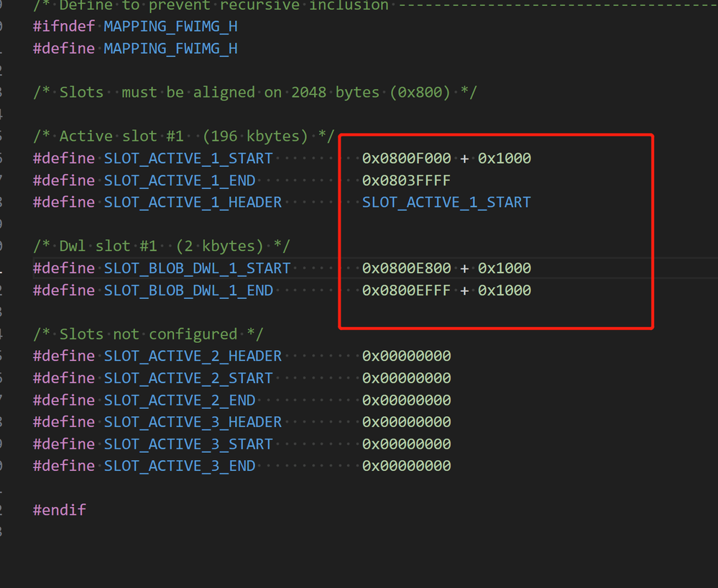
Task: Click the SLOT_ACTIVE_3_END macro name
Action: point(180,467)
